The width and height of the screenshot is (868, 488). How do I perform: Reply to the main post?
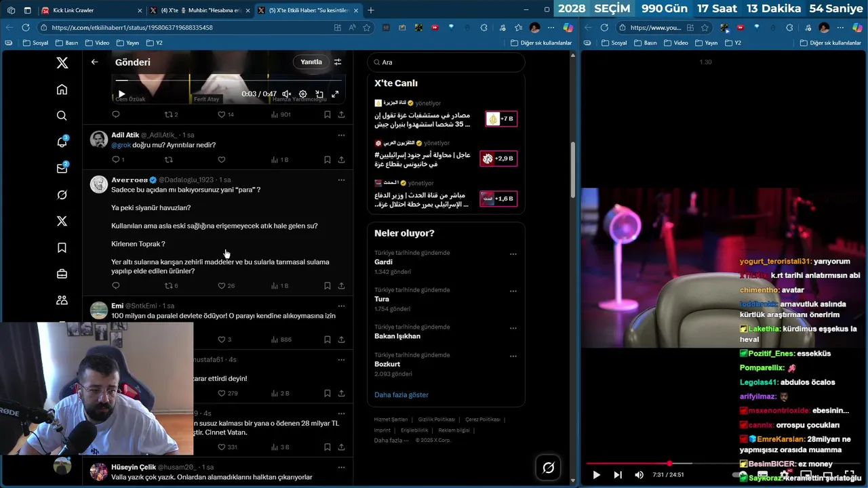click(x=115, y=115)
